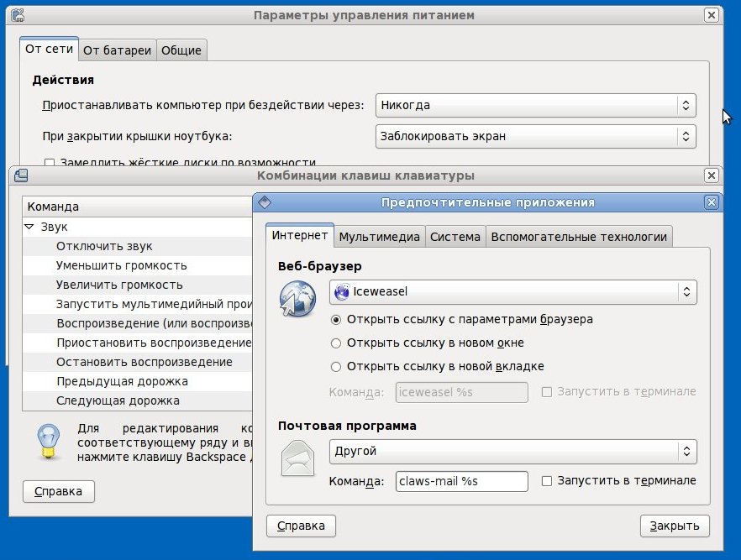Click the lightbulb hint icon
741x560 pixels.
pyautogui.click(x=48, y=441)
